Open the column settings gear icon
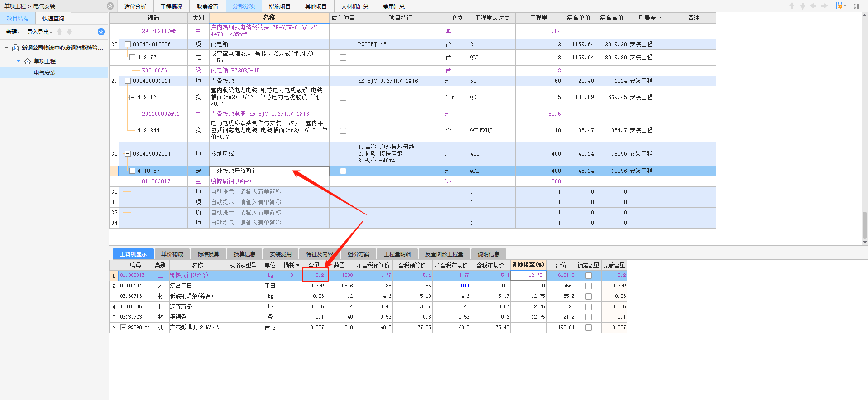Image resolution: width=868 pixels, height=400 pixels. coord(839,6)
